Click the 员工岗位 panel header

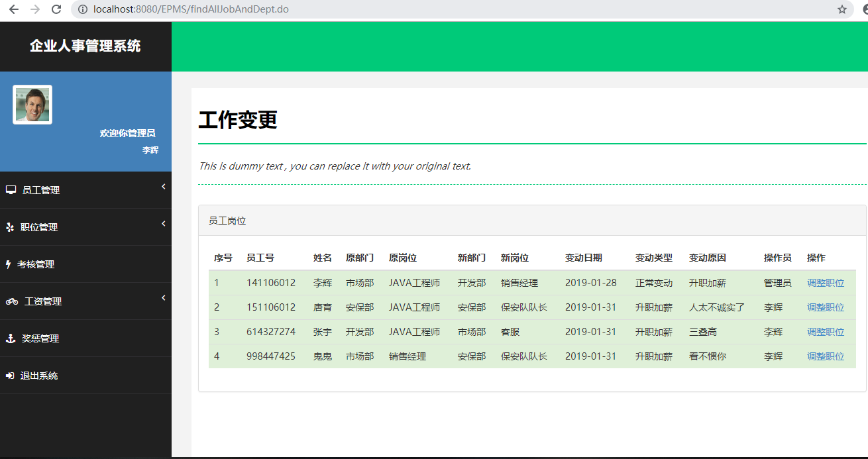pyautogui.click(x=532, y=221)
